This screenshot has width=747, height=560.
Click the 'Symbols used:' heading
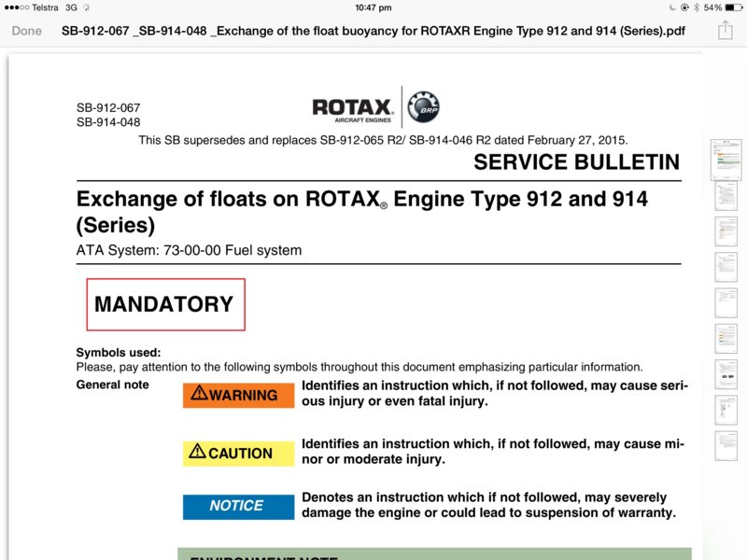click(x=119, y=353)
